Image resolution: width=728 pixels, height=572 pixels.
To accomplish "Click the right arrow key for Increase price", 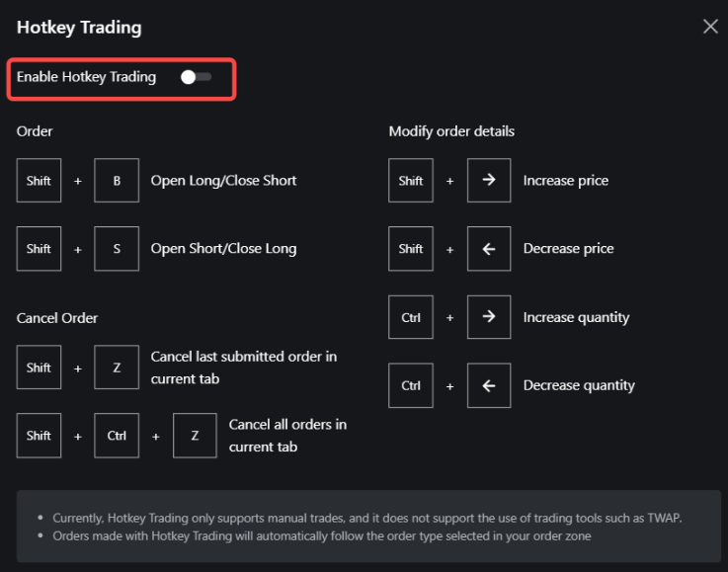I will click(488, 181).
